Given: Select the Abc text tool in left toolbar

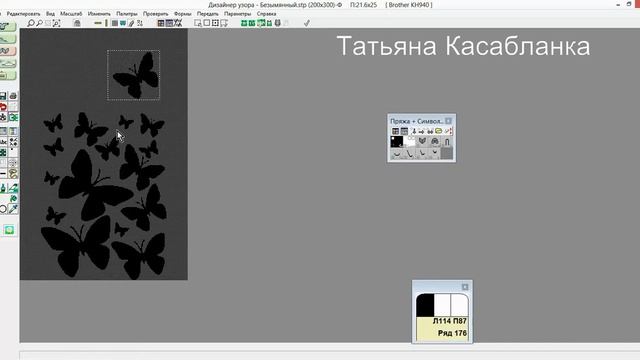Looking at the screenshot, I should click(x=3, y=142).
